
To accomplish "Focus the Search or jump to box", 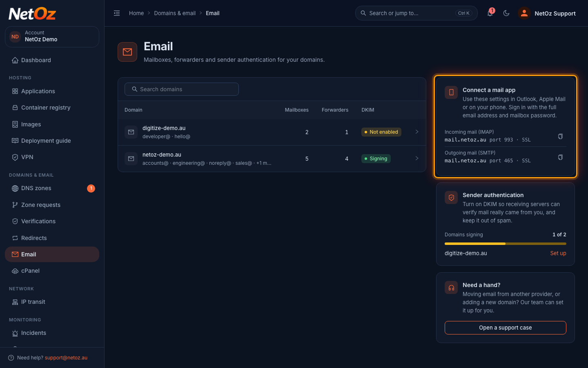I will 416,13.
